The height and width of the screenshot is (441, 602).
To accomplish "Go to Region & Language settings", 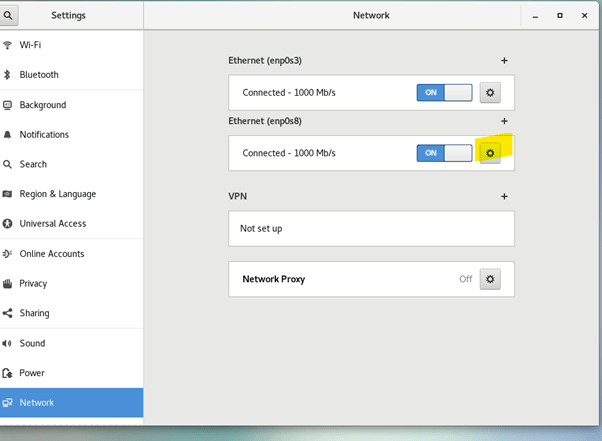I will point(57,194).
